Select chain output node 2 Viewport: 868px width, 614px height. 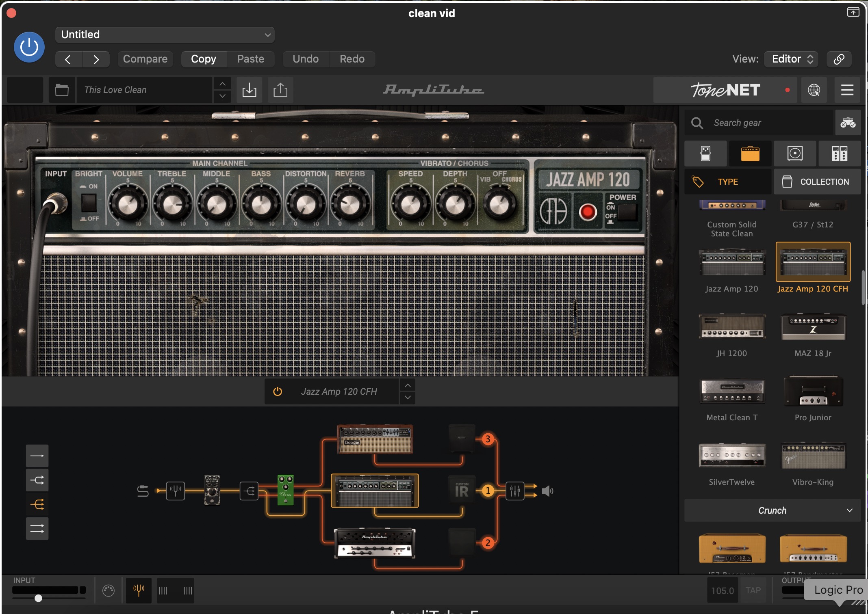click(x=488, y=543)
